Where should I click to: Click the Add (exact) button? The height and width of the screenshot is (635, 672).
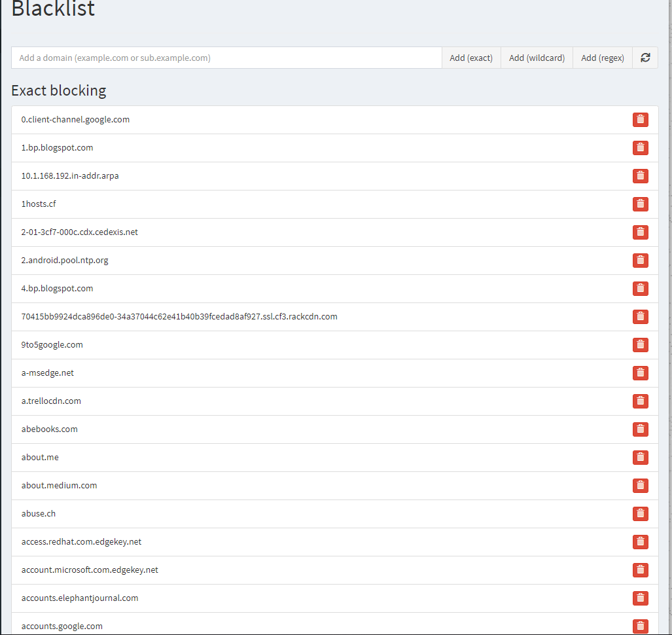tap(471, 58)
